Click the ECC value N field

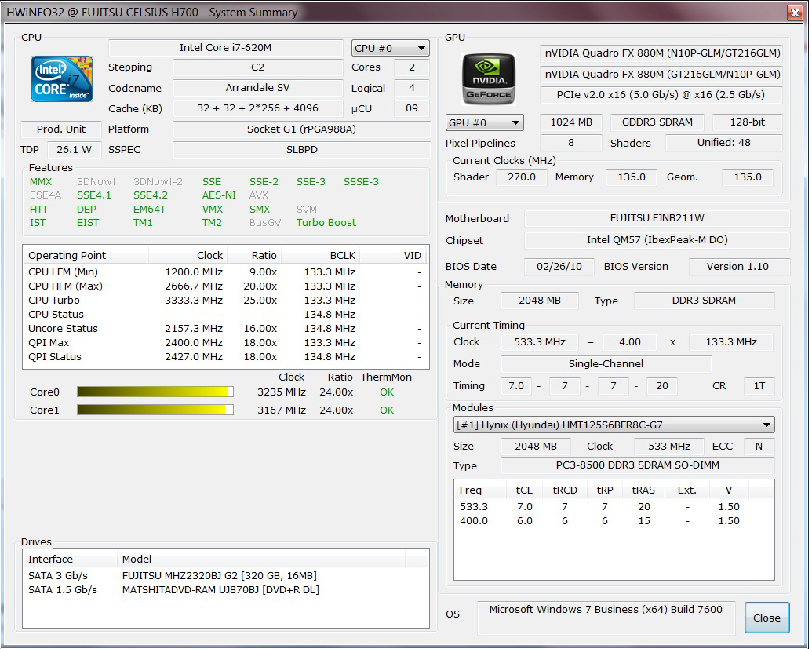(x=759, y=447)
